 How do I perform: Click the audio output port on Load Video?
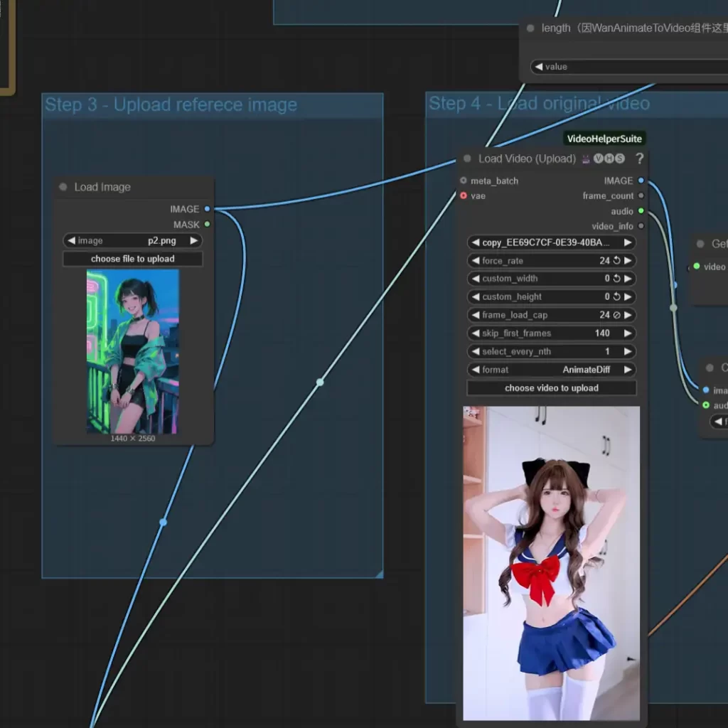point(641,211)
